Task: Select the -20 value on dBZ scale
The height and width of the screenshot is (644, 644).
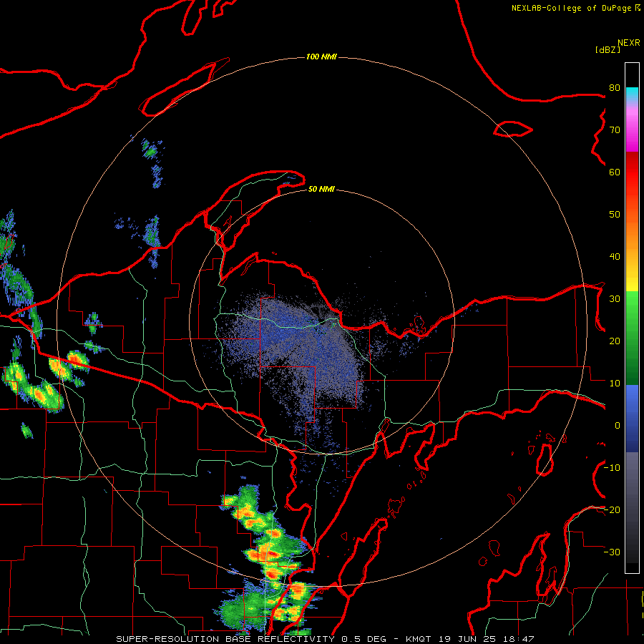Action: pos(612,510)
